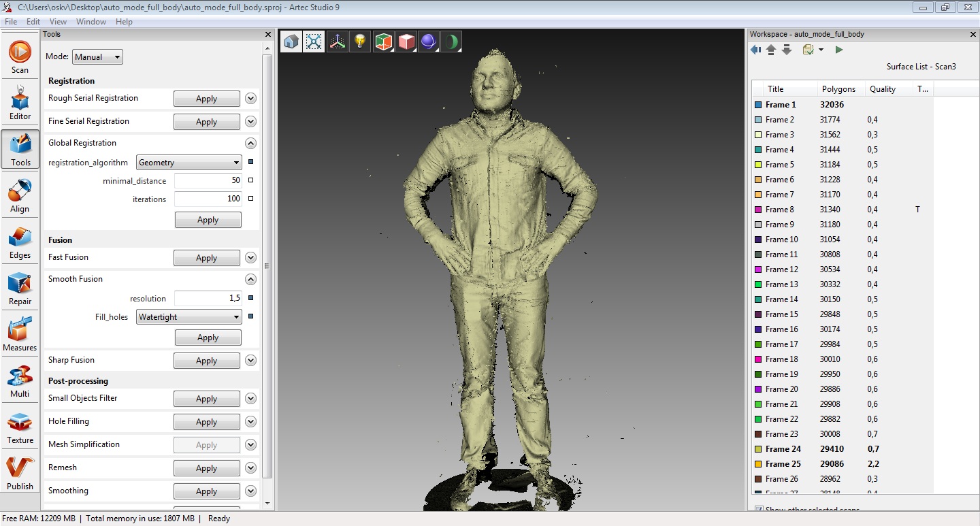Toggle the square next to registration_algorithm
The width and height of the screenshot is (980, 526).
(250, 162)
